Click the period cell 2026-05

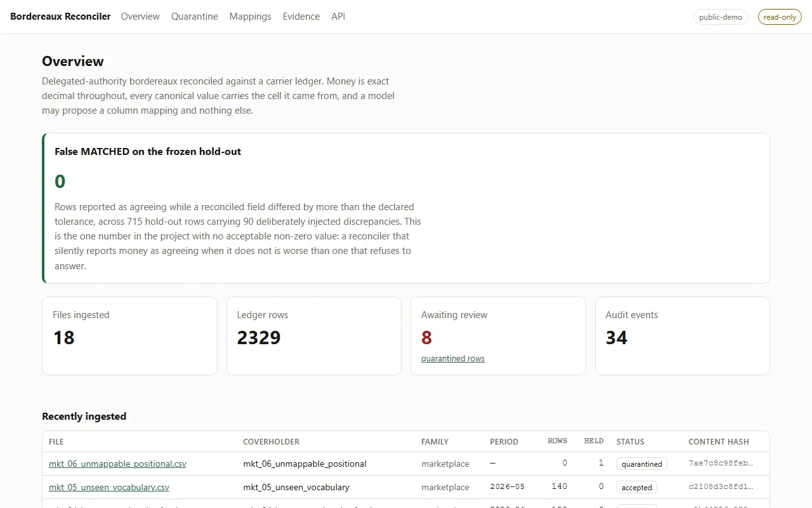[x=509, y=487]
